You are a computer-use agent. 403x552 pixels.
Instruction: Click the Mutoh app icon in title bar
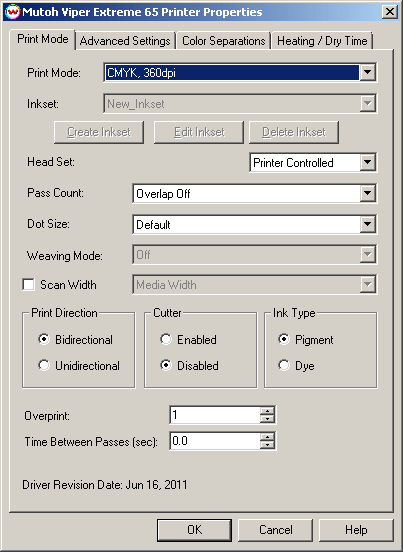coord(12,12)
